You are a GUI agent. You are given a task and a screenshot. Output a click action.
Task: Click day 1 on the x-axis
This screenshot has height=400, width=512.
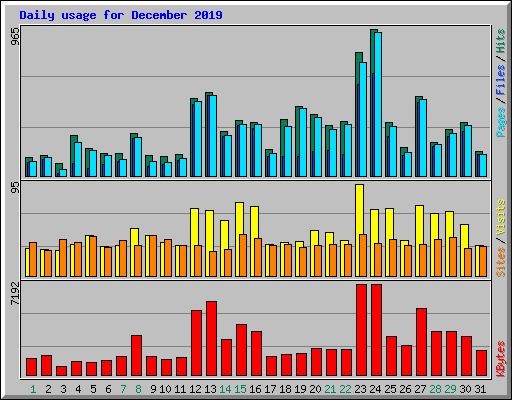33,389
